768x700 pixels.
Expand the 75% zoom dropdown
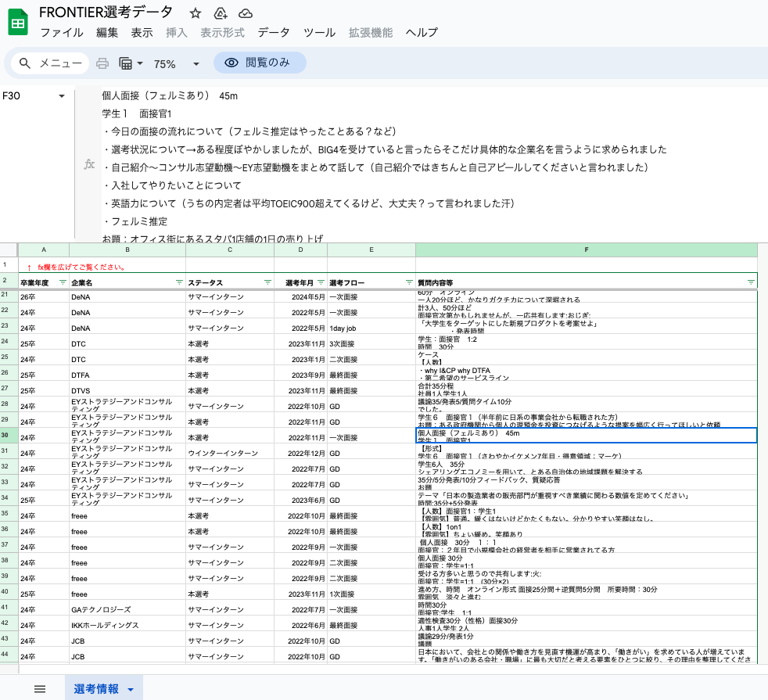coord(196,64)
